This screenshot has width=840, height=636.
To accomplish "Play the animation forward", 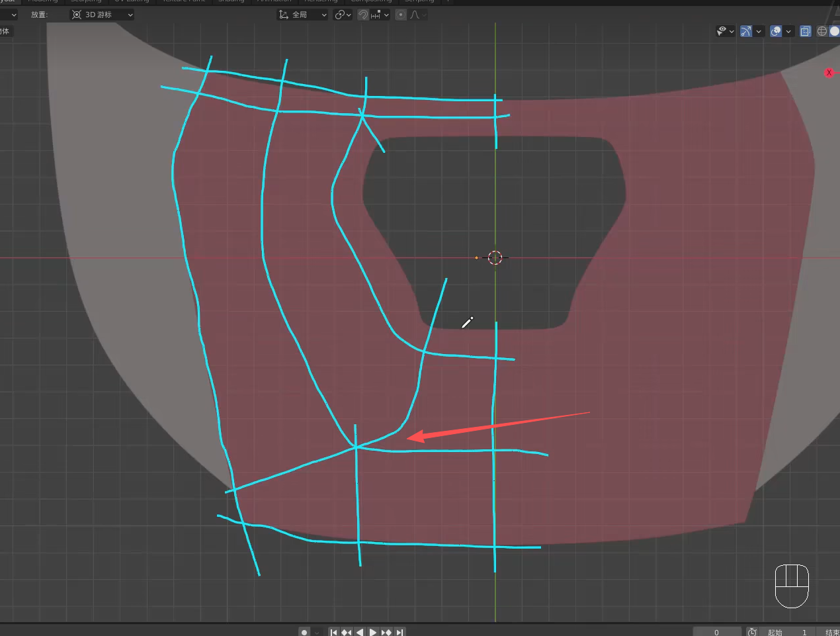I will click(373, 632).
